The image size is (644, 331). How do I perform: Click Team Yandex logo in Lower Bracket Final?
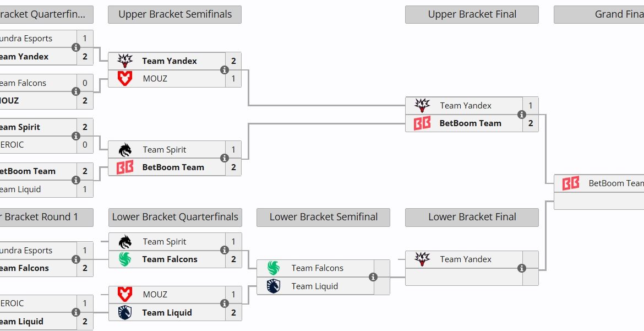pos(422,259)
